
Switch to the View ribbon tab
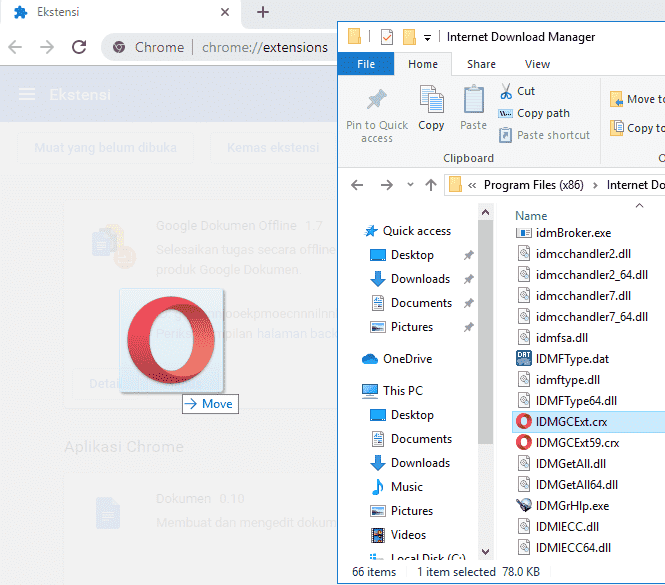537,64
